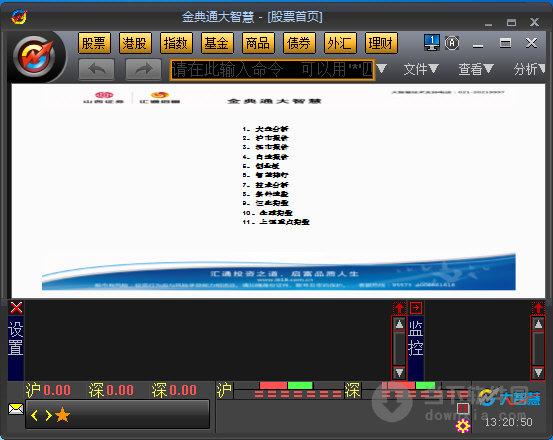Click the far-right panel scrollbar track
Viewport: 553px width, 440px height.
pos(538,348)
